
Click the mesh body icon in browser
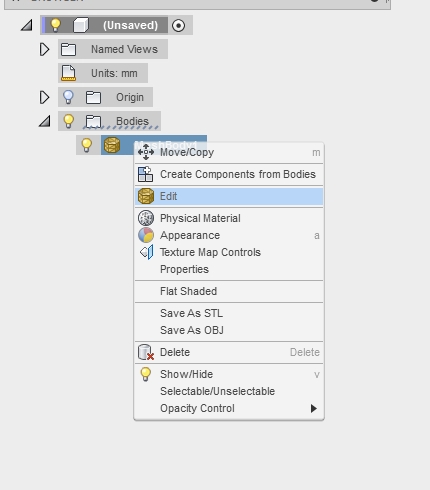point(112,145)
